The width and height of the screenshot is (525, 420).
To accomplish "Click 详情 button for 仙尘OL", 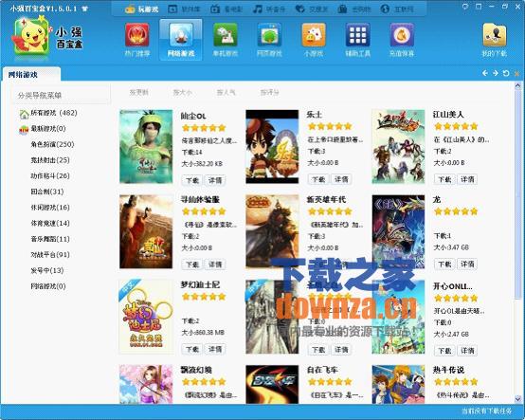I will click(x=215, y=180).
